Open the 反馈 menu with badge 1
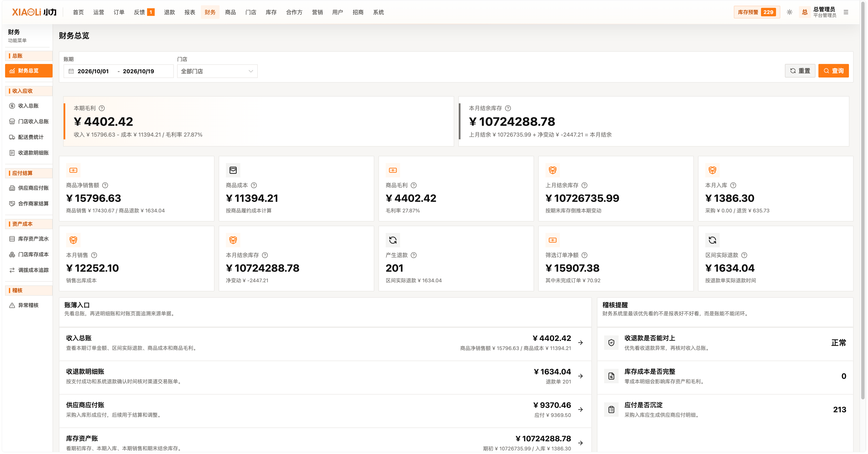This screenshot has height=454, width=868. 144,12
